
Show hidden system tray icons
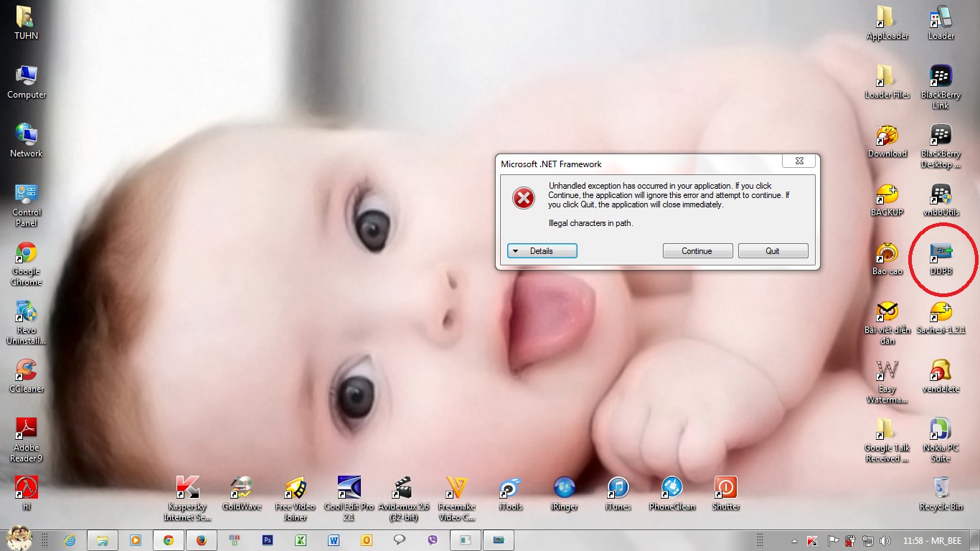click(x=794, y=541)
